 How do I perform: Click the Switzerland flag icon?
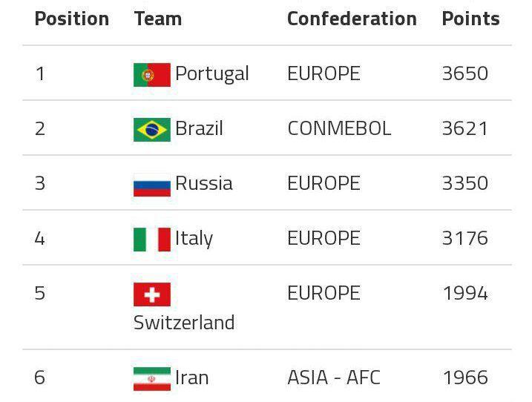152,294
